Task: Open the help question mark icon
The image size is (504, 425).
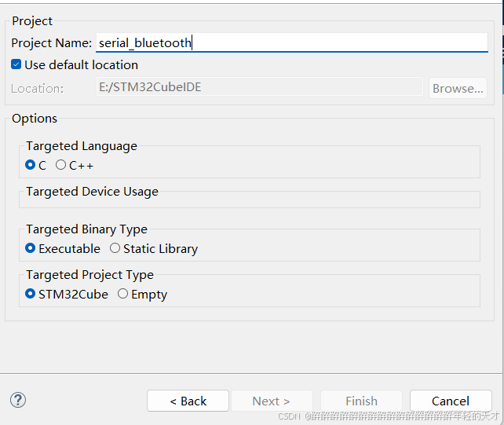Action: (x=18, y=400)
